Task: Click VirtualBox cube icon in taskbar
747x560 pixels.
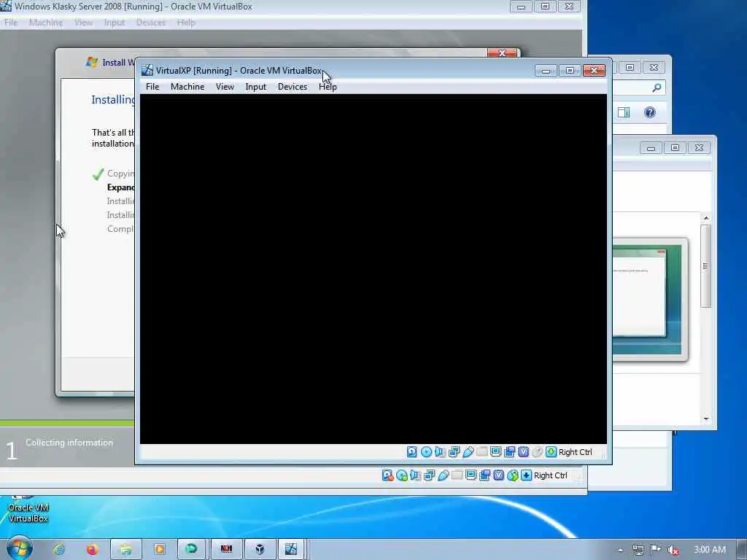Action: point(260,550)
